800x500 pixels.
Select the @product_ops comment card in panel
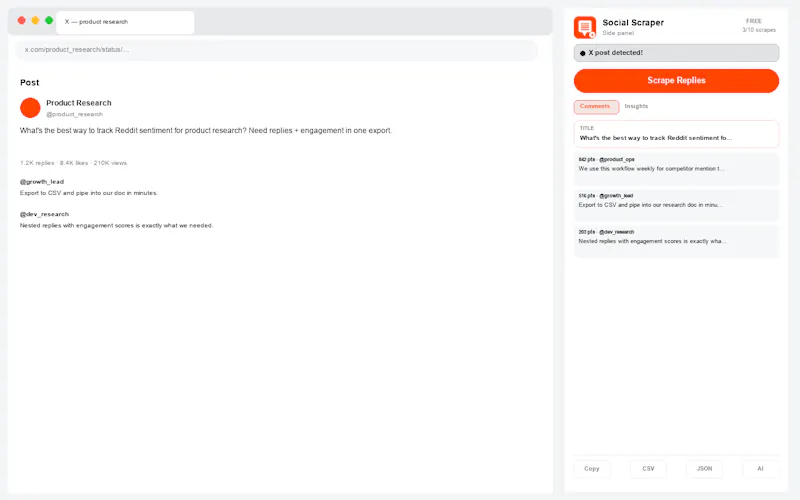[676, 168]
